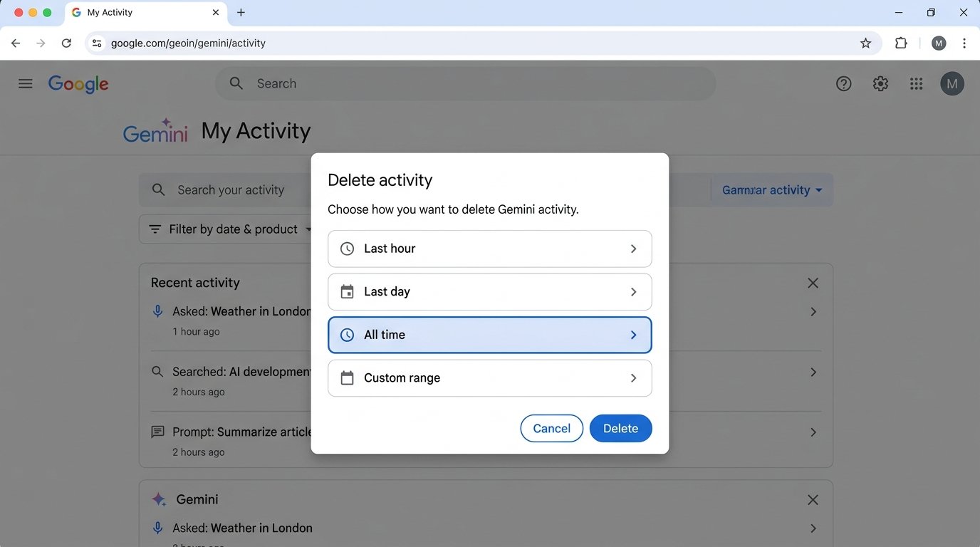Screen dimensions: 980x547
Task: Click the search icon beside Searched: AI development
Action: tap(158, 372)
